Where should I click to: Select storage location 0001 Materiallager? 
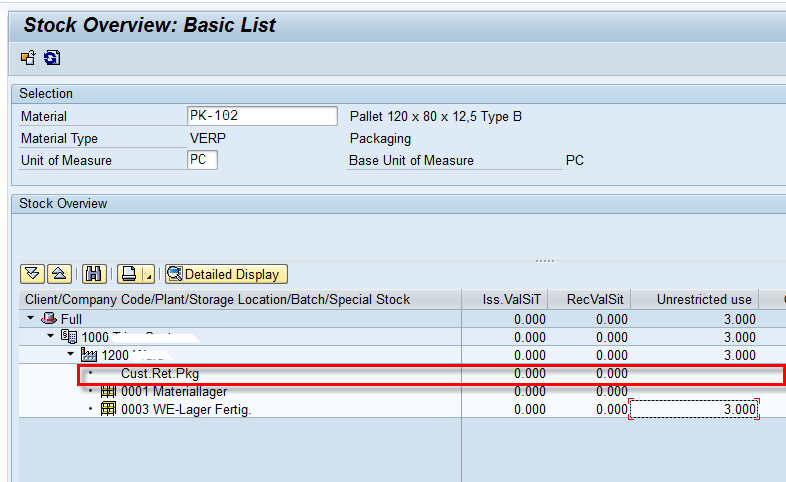pos(164,391)
